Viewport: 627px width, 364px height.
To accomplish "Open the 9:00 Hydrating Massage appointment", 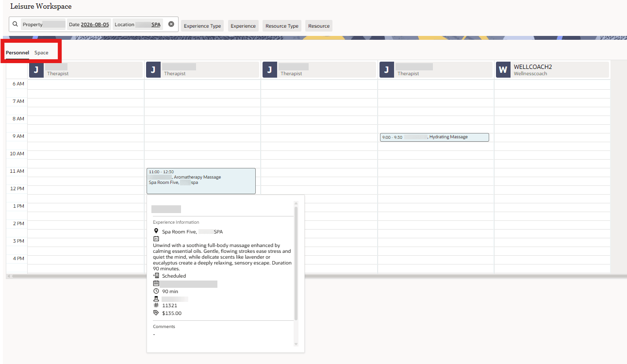I will coord(434,137).
